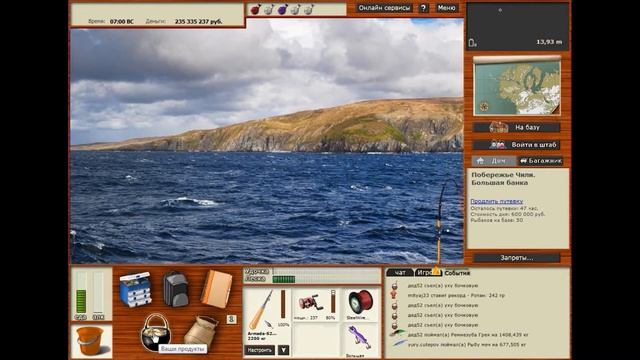Click the fourth, empty potion flask

point(295,9)
